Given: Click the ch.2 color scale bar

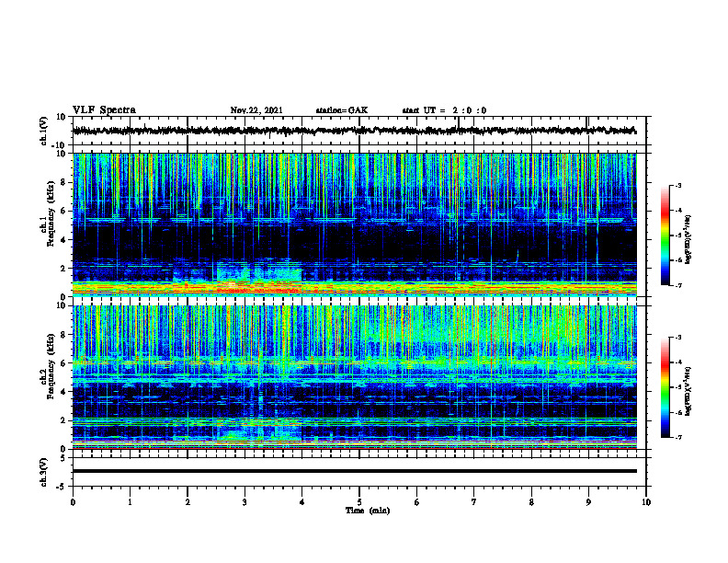Looking at the screenshot, I should pos(665,387).
